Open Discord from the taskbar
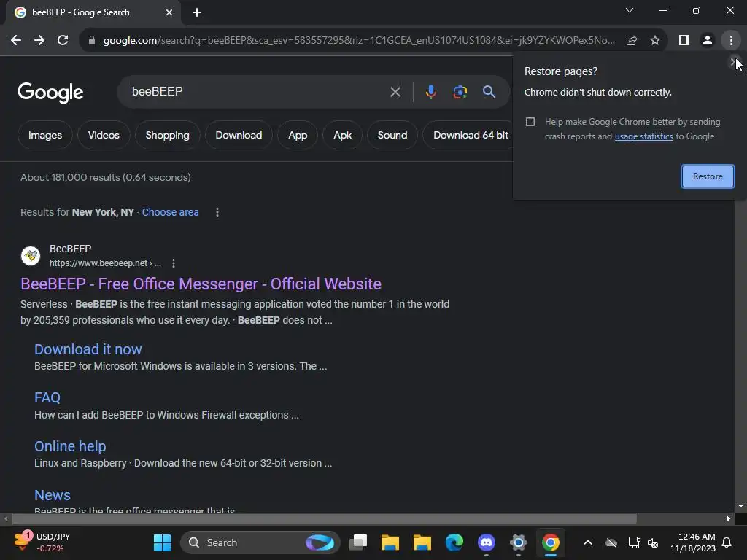 [x=487, y=542]
